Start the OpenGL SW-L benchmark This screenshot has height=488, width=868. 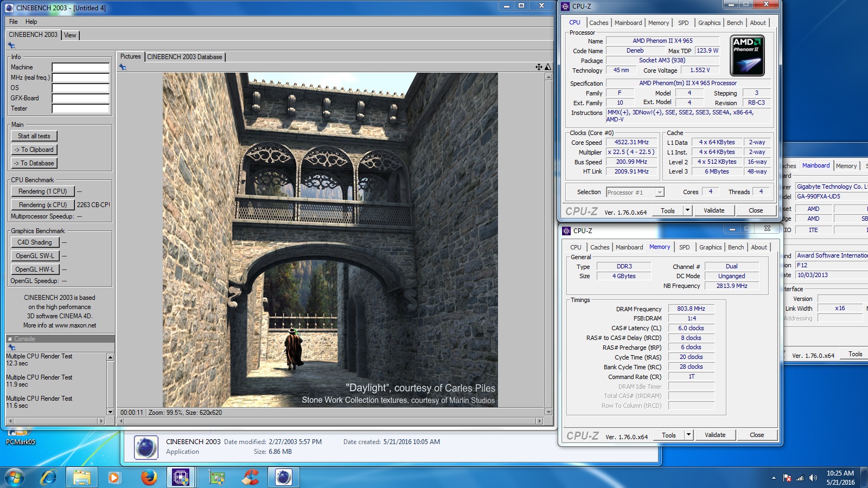coord(35,256)
